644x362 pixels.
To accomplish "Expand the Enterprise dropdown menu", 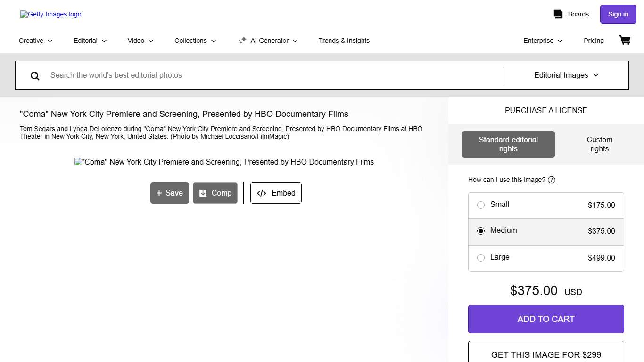I will 543,41.
